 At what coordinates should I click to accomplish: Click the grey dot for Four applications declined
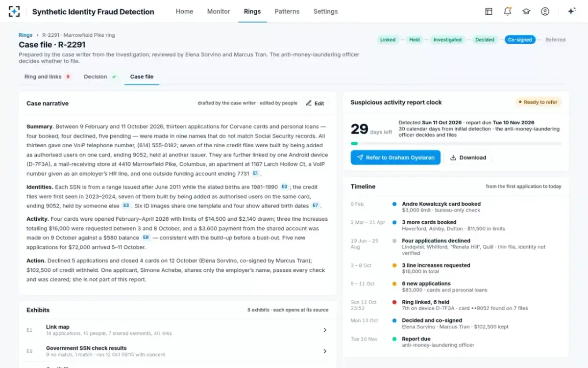tap(394, 240)
